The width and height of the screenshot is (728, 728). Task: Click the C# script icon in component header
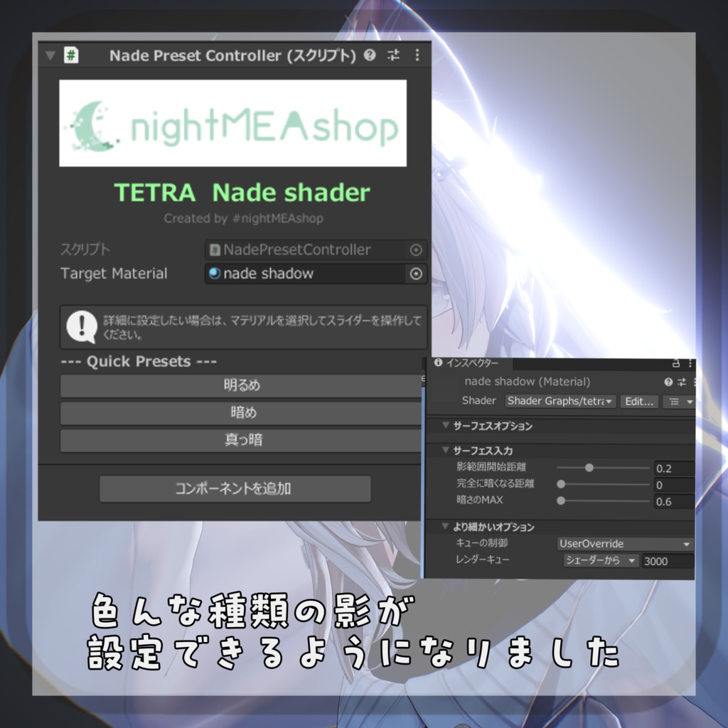(x=71, y=55)
